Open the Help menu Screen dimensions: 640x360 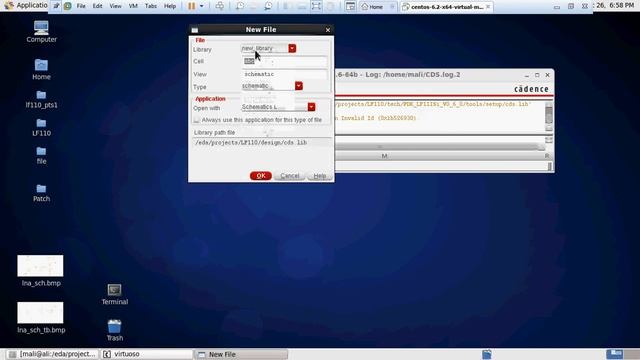click(x=170, y=6)
